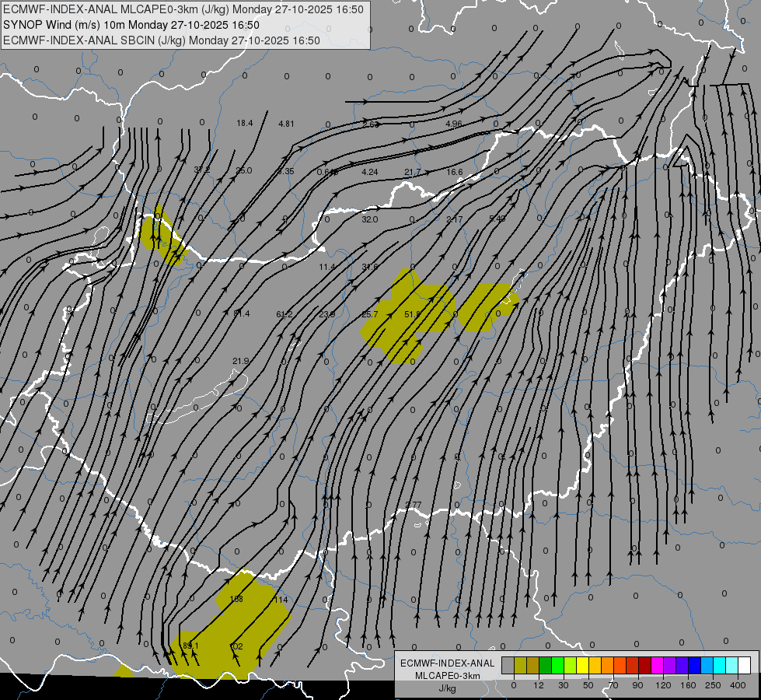Click the J/kg unit label in legend
The image size is (761, 700).
point(448,688)
